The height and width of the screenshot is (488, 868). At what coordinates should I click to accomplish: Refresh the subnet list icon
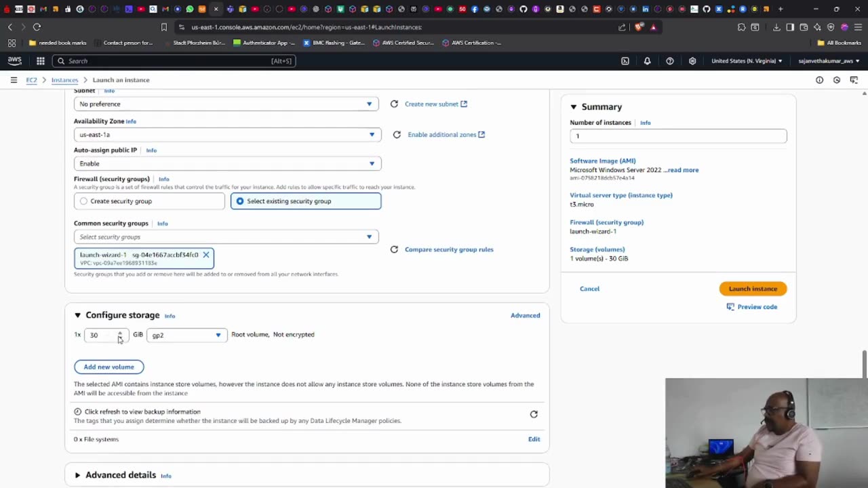click(x=394, y=104)
